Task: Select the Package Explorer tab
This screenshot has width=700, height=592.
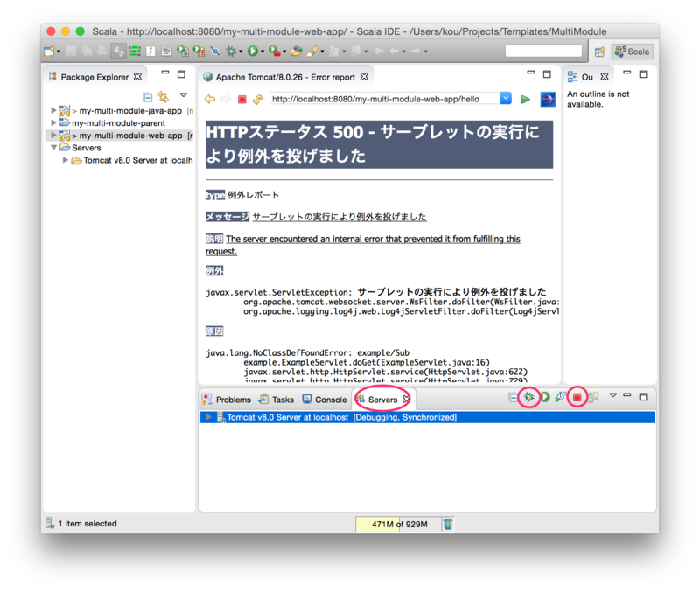Action: point(94,77)
